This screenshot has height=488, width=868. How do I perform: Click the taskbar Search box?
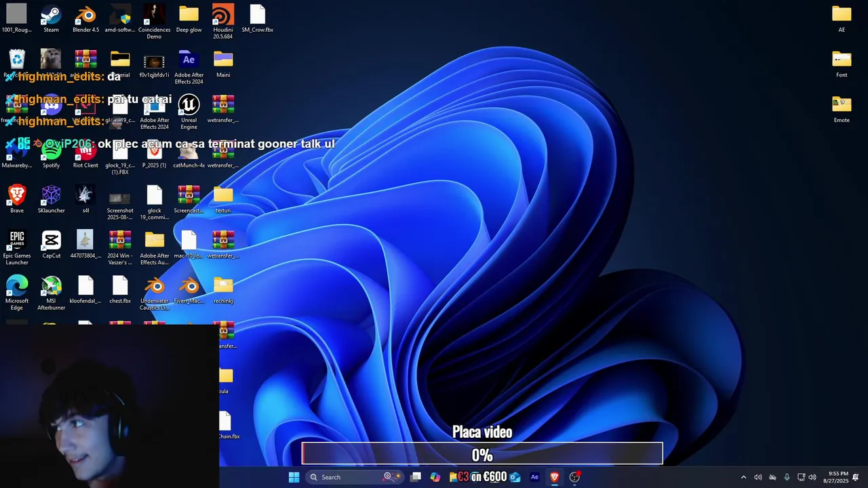tap(356, 477)
